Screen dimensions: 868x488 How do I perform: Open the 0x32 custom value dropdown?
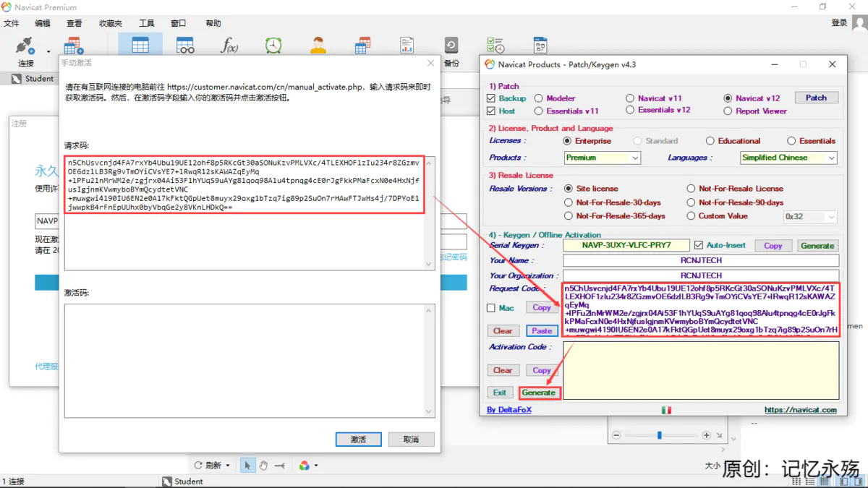(811, 216)
